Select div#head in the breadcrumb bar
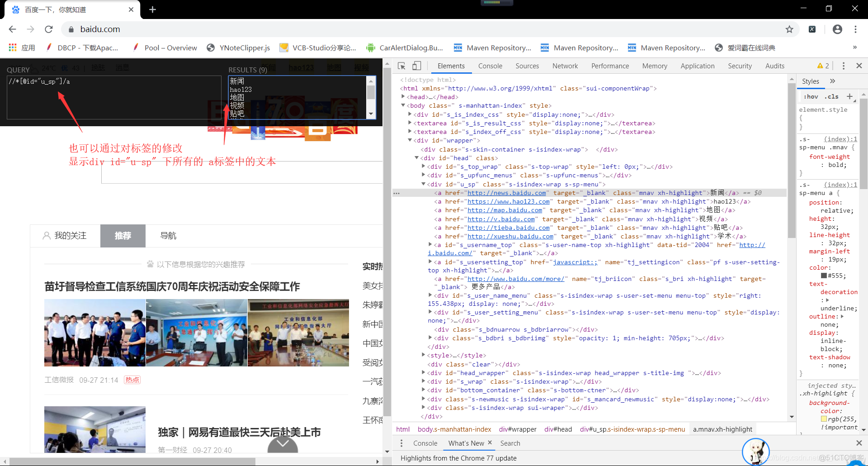 tap(558, 429)
